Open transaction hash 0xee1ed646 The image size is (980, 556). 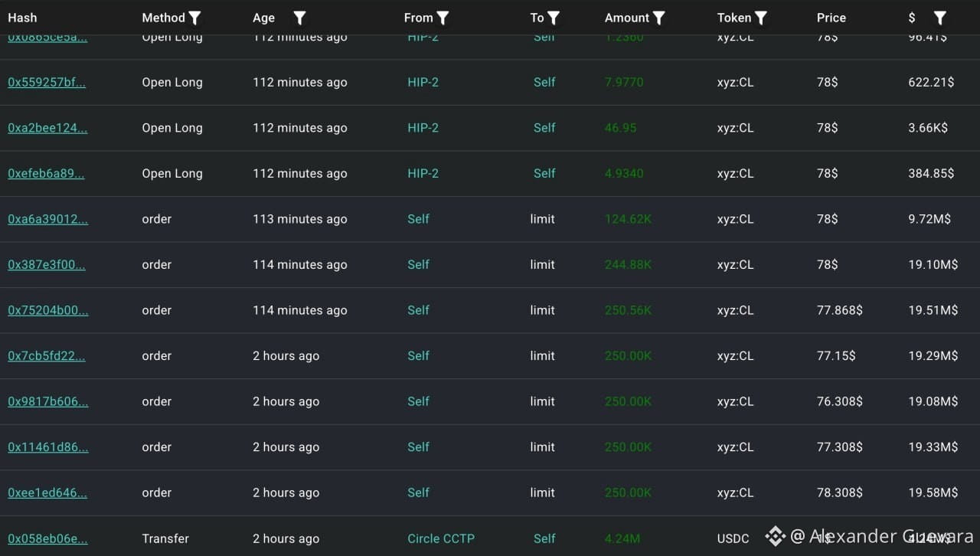point(47,492)
